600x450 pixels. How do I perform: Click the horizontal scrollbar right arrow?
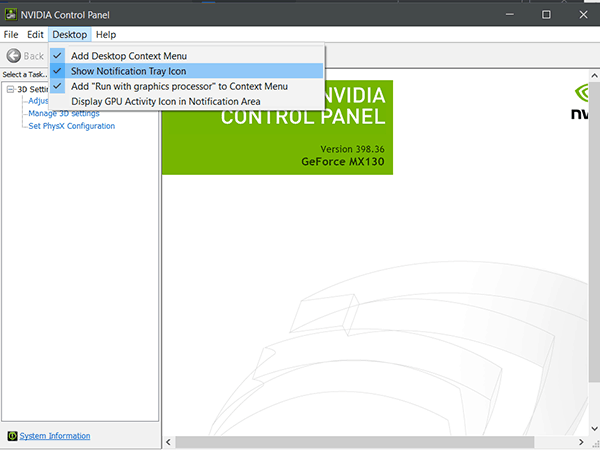581,442
